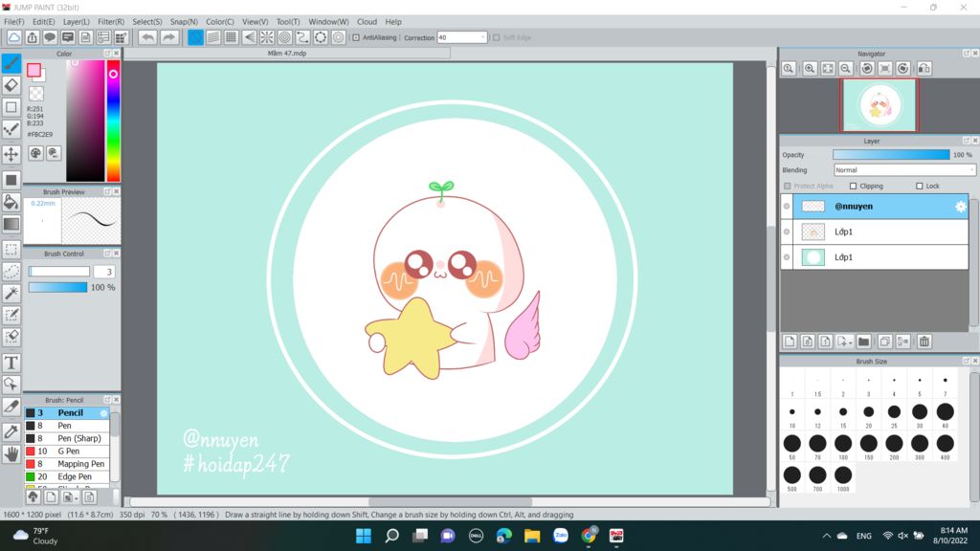Open the Cloud menu
The height and width of the screenshot is (551, 980).
[x=367, y=22]
